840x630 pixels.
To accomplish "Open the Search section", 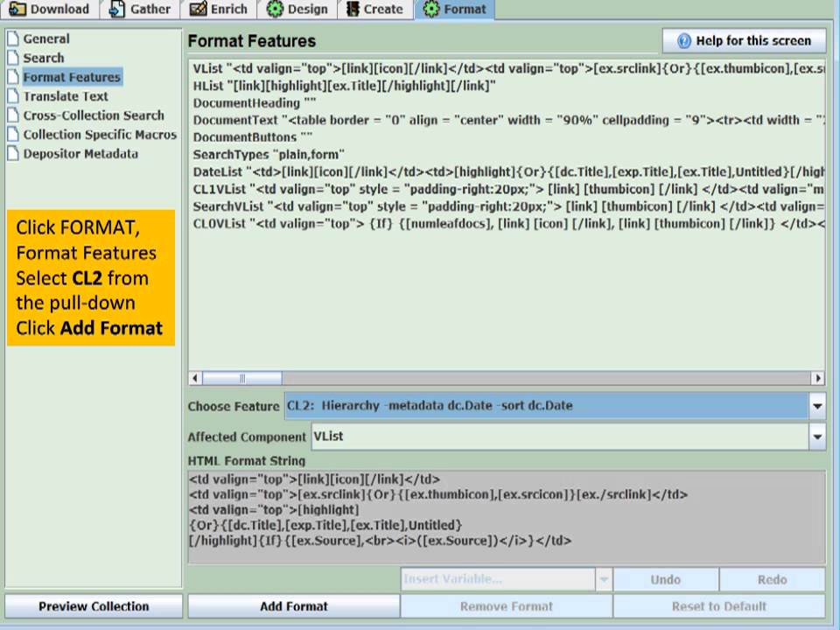I will coord(44,58).
